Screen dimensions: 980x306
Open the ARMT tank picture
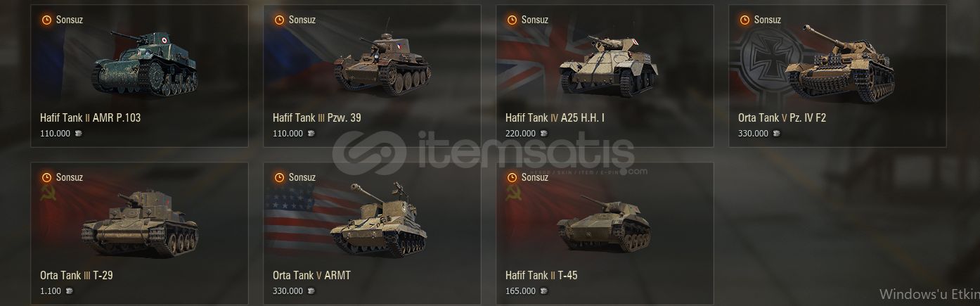click(x=380, y=219)
